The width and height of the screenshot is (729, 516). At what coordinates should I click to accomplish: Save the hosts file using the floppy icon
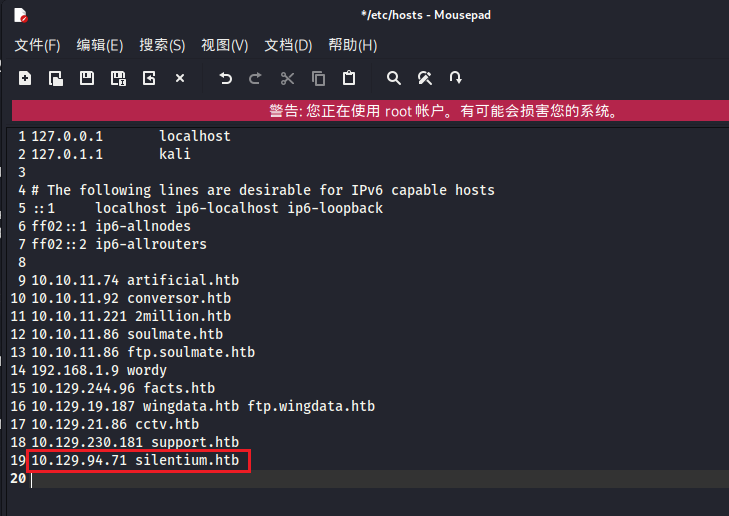(87, 78)
